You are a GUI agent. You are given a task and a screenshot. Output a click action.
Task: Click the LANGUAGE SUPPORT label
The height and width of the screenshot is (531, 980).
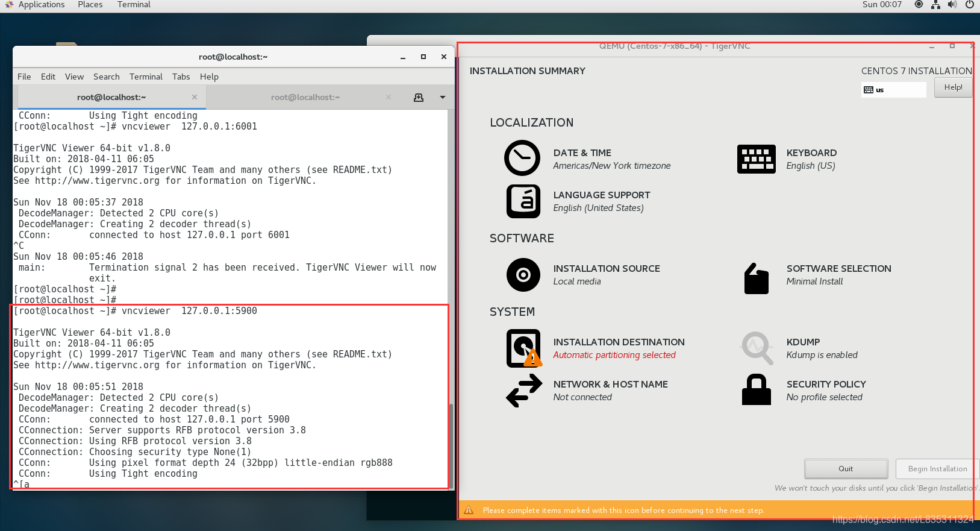tap(602, 195)
